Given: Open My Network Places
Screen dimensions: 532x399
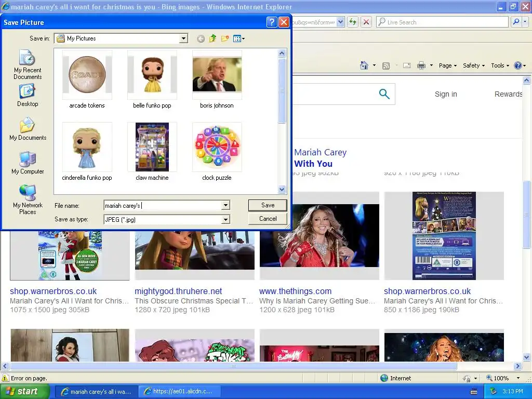Looking at the screenshot, I should pos(28,199).
